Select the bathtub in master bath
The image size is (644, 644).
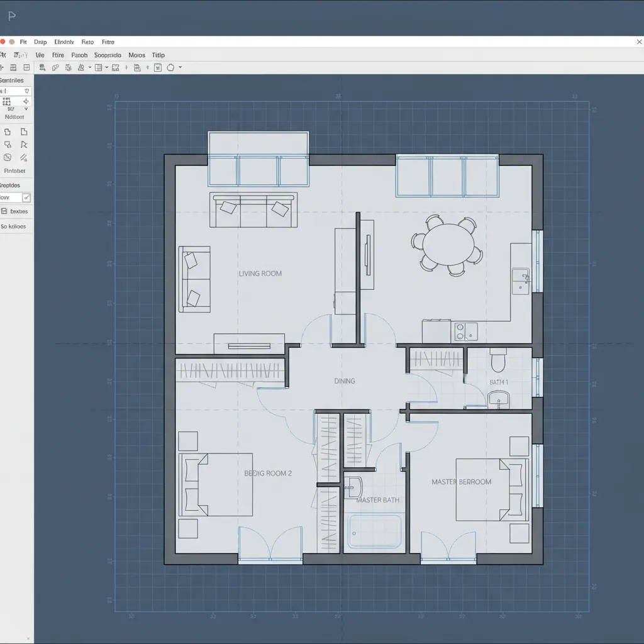click(374, 531)
